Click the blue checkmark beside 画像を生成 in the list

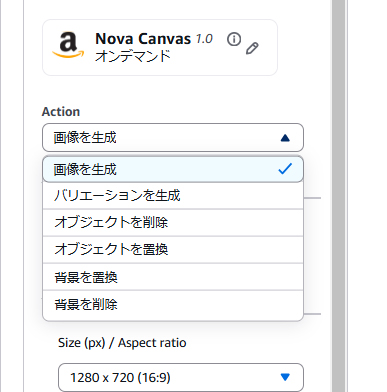click(x=285, y=169)
